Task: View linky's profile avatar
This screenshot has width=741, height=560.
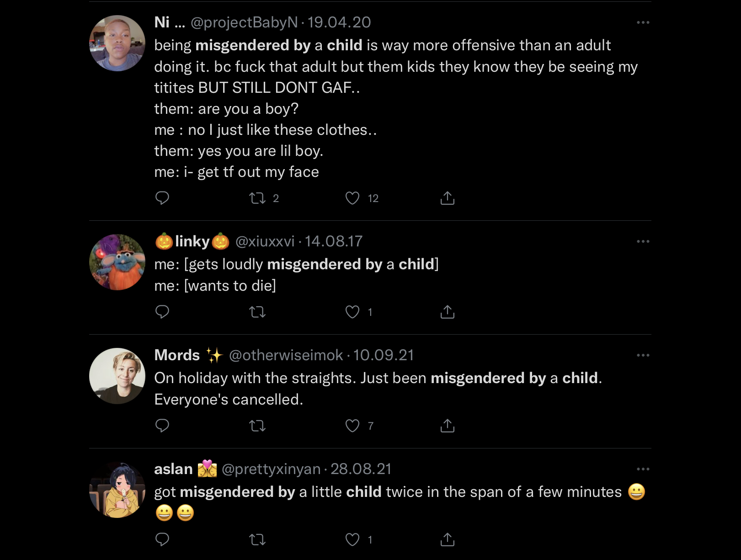Action: (x=117, y=262)
